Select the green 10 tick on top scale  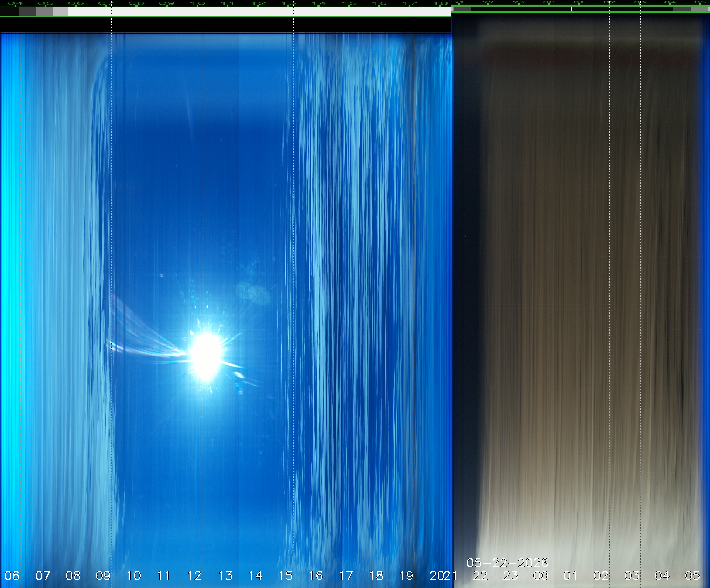pos(197,4)
